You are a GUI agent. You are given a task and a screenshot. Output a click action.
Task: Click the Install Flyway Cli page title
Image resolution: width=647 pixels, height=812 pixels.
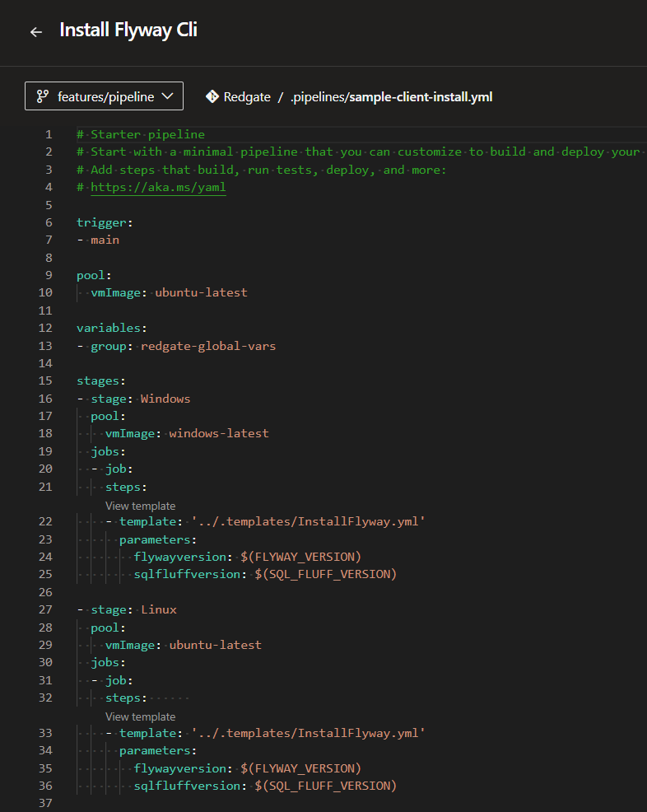coord(128,30)
